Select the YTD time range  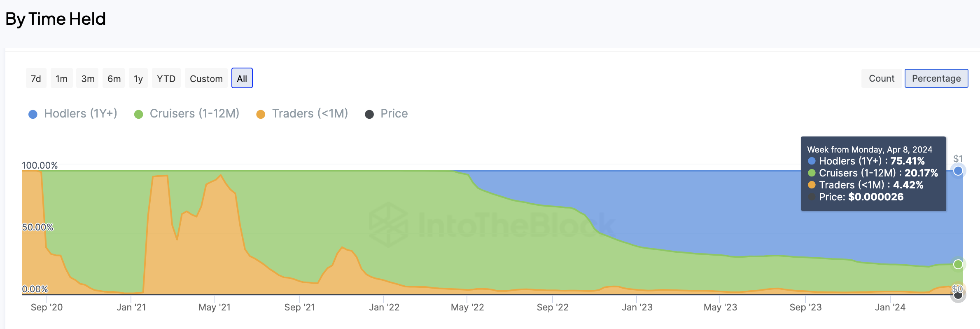166,78
